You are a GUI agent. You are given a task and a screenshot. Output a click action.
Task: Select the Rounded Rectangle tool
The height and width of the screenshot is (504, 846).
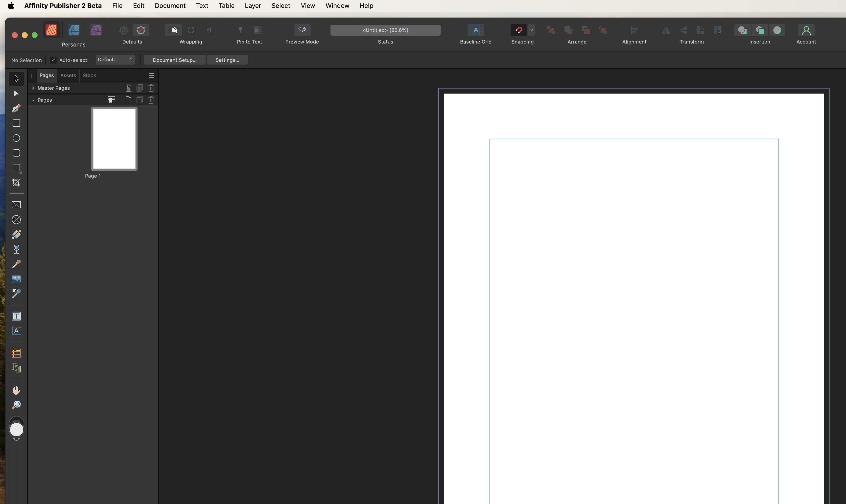click(x=16, y=153)
